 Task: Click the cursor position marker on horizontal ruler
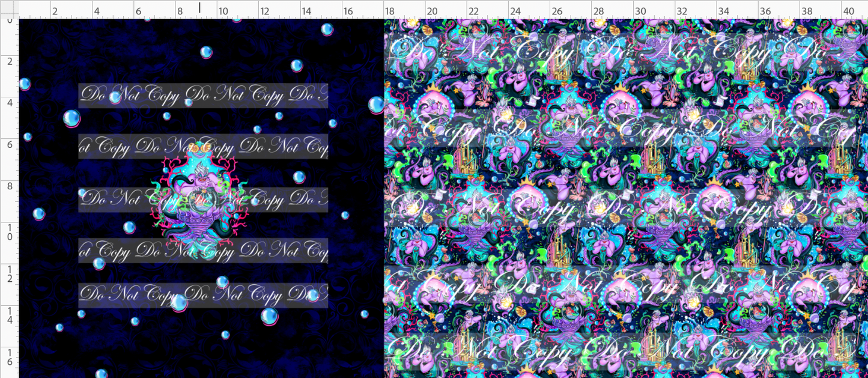tap(200, 7)
